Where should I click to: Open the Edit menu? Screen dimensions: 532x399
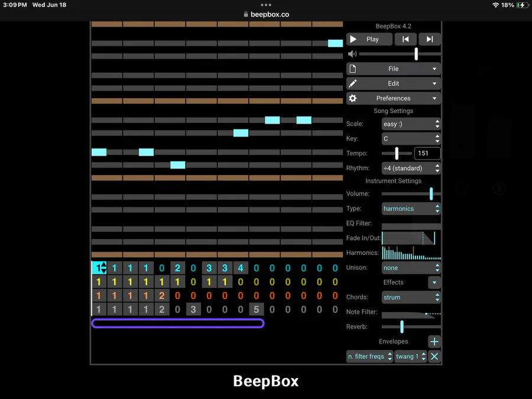(x=394, y=83)
